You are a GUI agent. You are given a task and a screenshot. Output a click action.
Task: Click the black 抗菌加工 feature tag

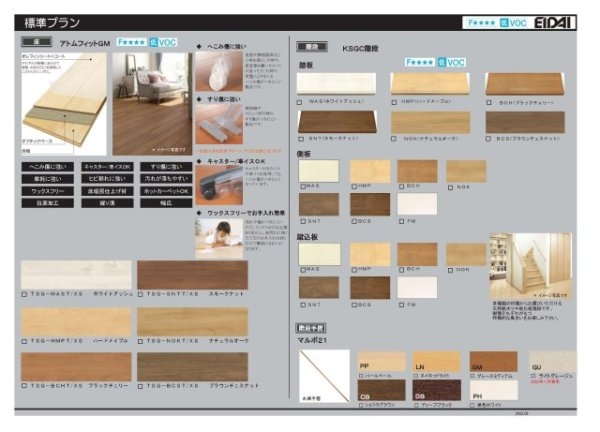47,203
